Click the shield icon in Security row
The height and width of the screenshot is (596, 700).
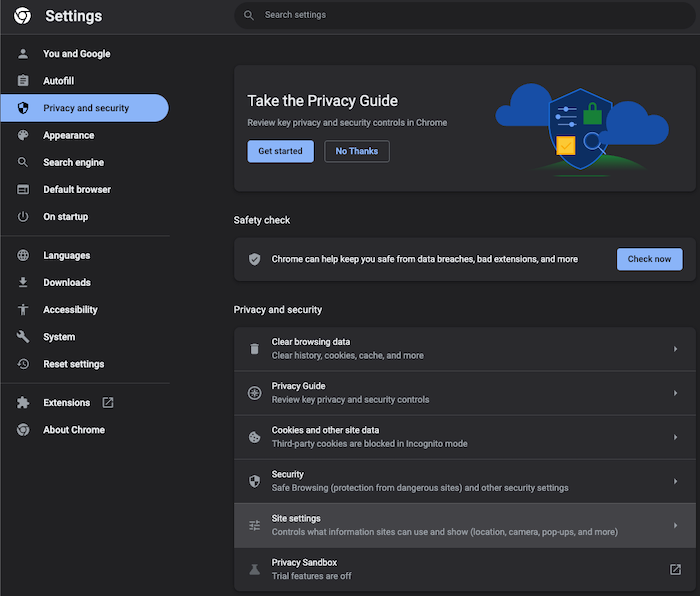point(254,481)
